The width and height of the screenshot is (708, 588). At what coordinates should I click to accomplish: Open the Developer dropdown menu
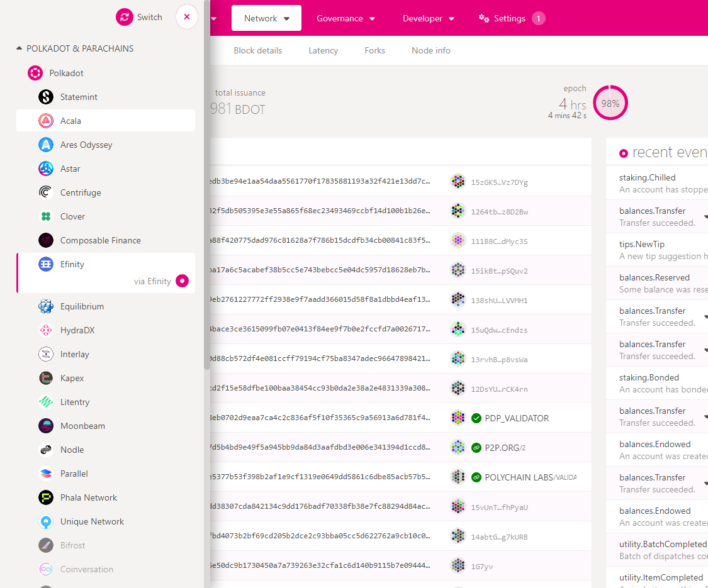(x=429, y=18)
